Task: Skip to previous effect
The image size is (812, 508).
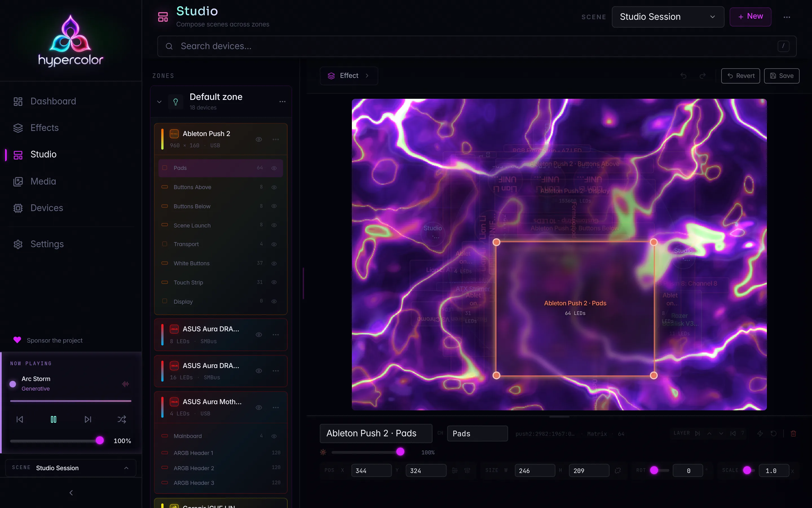Action: pyautogui.click(x=20, y=419)
